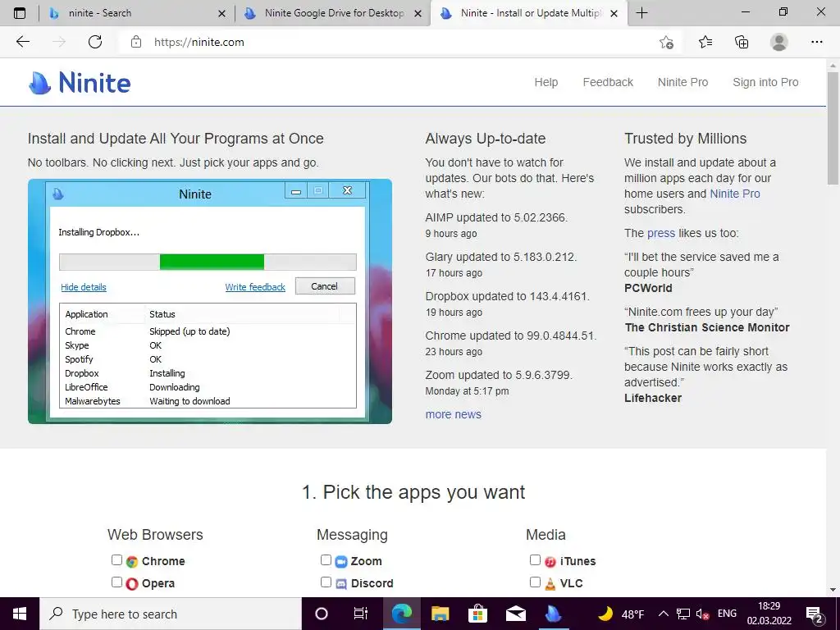This screenshot has width=840, height=630.
Task: Click the network tray icon
Action: coord(683,614)
